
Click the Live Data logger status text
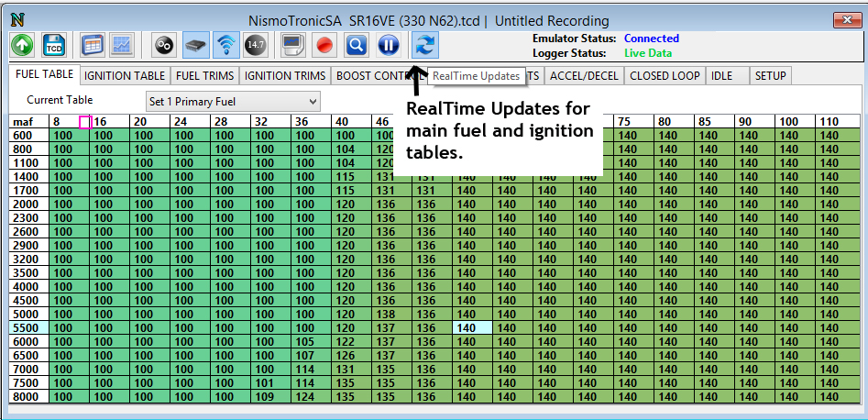point(648,53)
